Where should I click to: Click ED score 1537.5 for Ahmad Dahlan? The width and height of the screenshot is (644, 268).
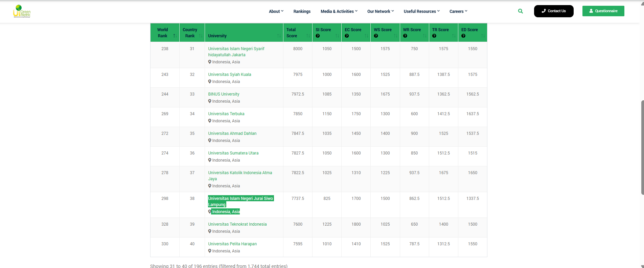coord(473,133)
